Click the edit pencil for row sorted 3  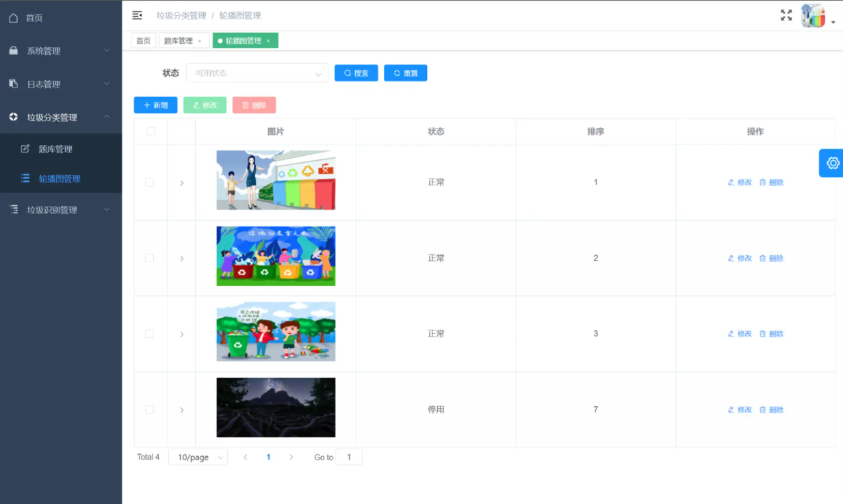tap(740, 334)
